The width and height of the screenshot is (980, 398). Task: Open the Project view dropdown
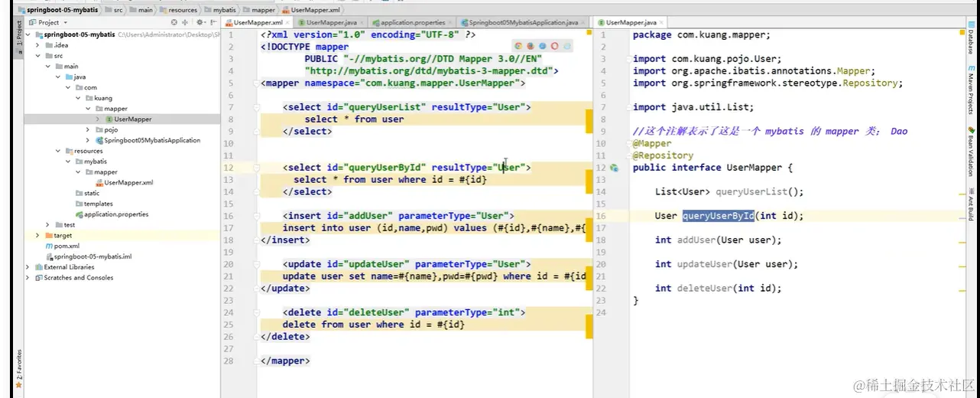48,23
